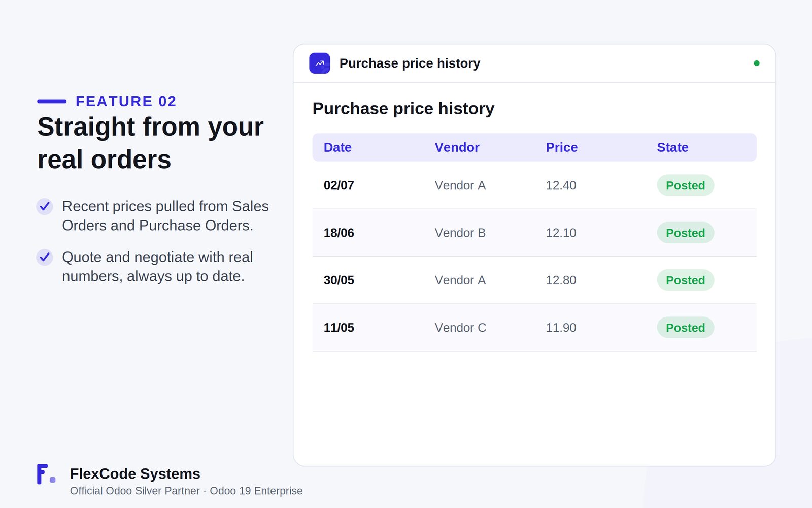Select the 02/07 date cell
Screen dimensions: 812x508
coord(339,185)
